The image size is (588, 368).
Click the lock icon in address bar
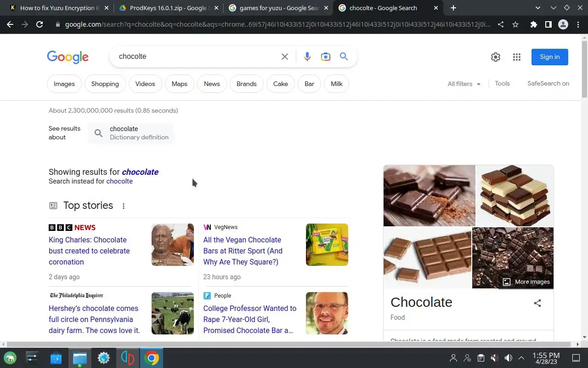pyautogui.click(x=58, y=24)
